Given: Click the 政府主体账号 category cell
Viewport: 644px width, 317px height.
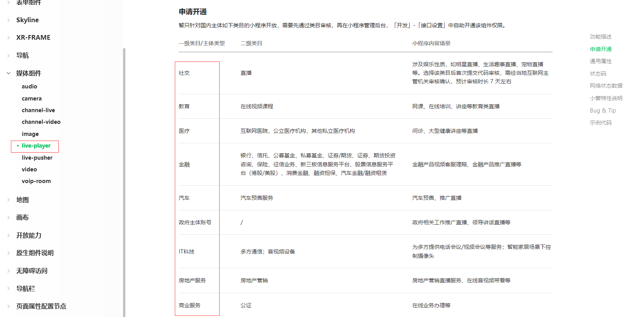Looking at the screenshot, I should click(195, 222).
